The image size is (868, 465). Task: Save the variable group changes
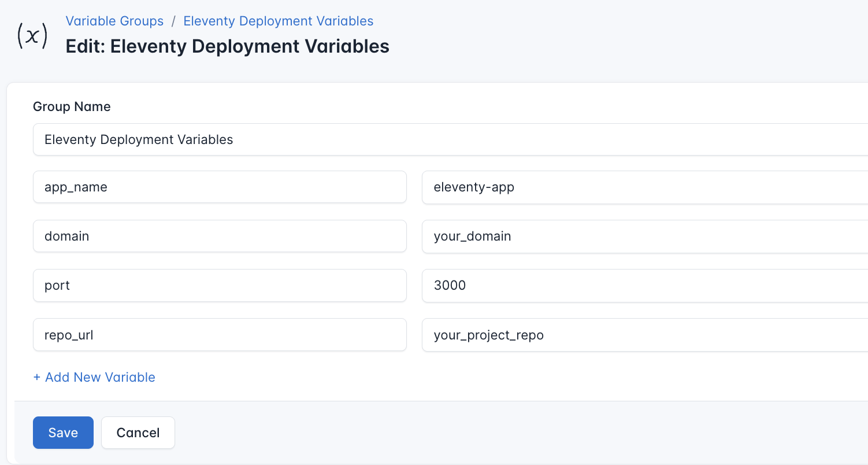pos(63,432)
